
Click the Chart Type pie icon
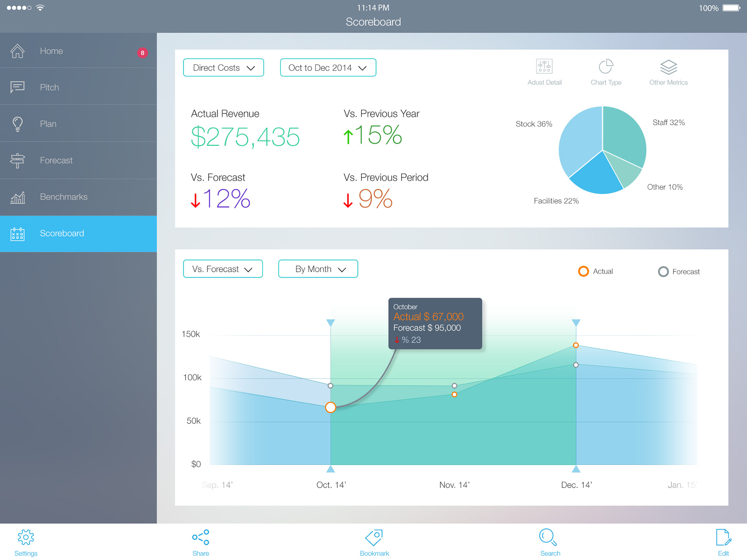(x=606, y=66)
